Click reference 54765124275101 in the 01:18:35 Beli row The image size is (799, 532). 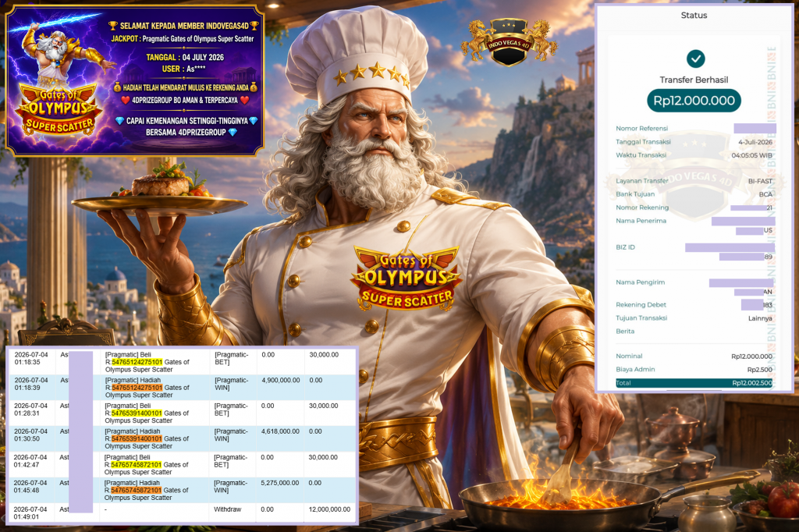pos(137,362)
